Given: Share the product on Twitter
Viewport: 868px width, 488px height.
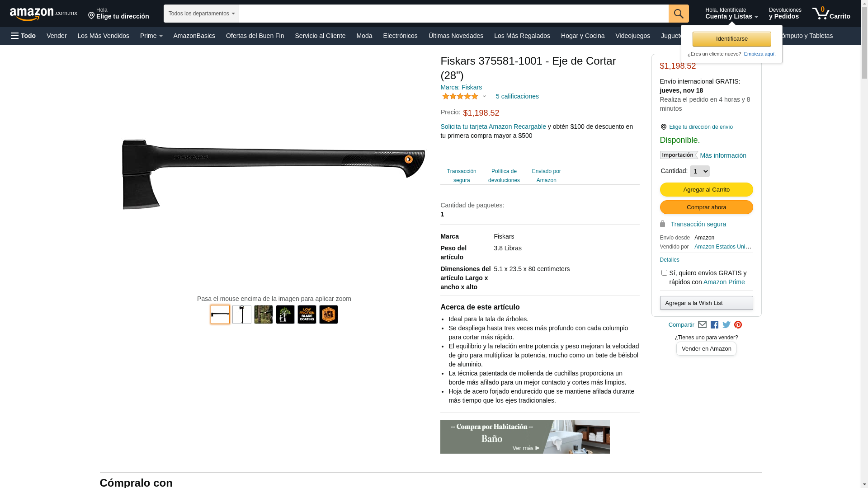Looking at the screenshot, I should (x=726, y=325).
